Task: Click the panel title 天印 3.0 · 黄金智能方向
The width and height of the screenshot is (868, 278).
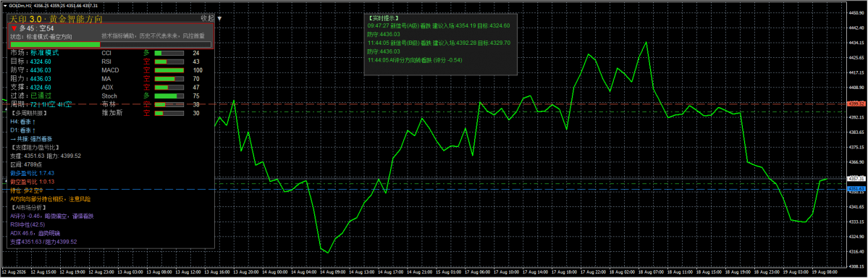Action: (56, 18)
